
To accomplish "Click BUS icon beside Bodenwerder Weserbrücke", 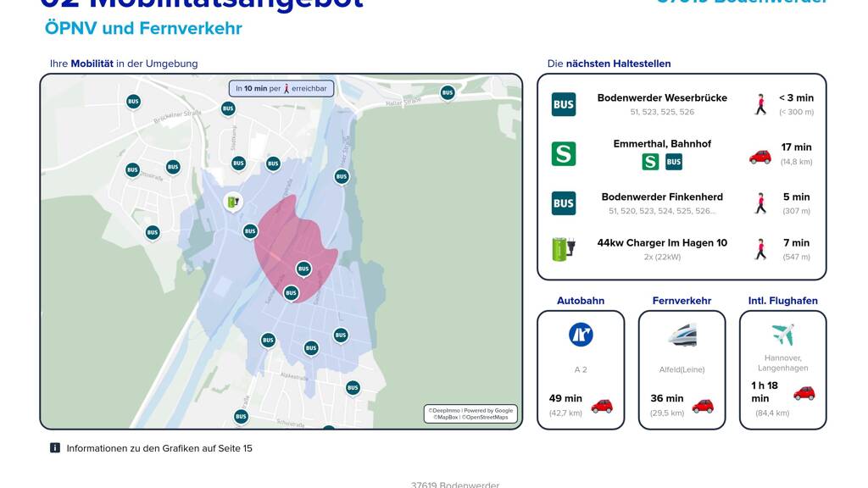I will click(x=564, y=104).
